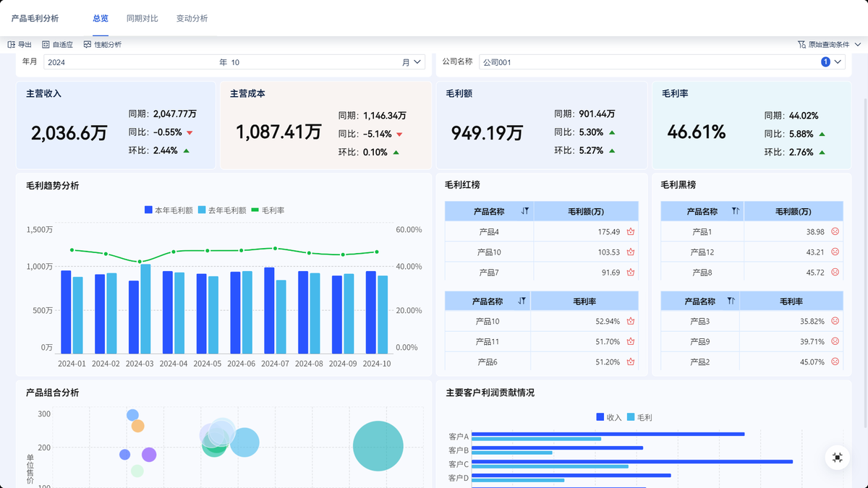The width and height of the screenshot is (868, 488).
Task: Click 毛利额 同比 green up arrow
Action: [612, 132]
